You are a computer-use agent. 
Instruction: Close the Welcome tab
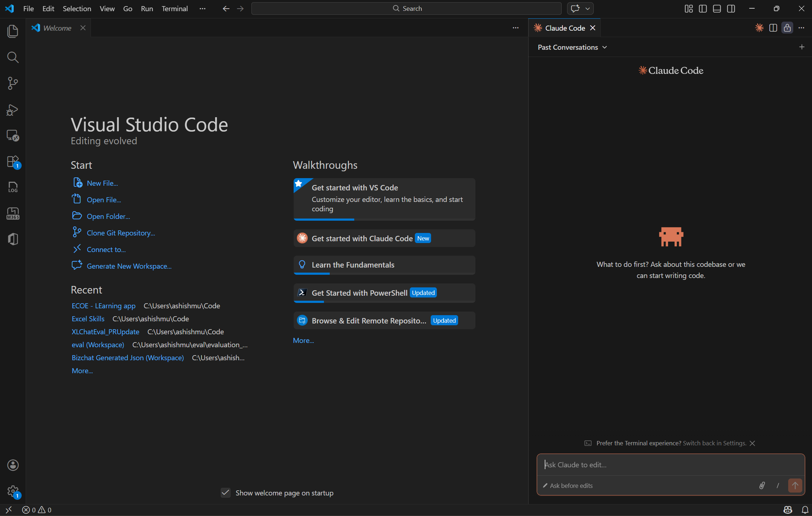(83, 28)
